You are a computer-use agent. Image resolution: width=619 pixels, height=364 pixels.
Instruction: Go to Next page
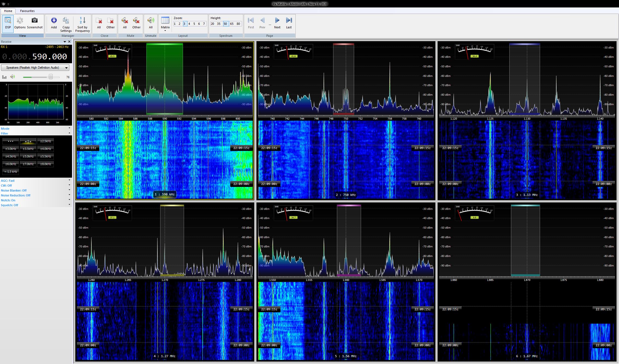(277, 23)
